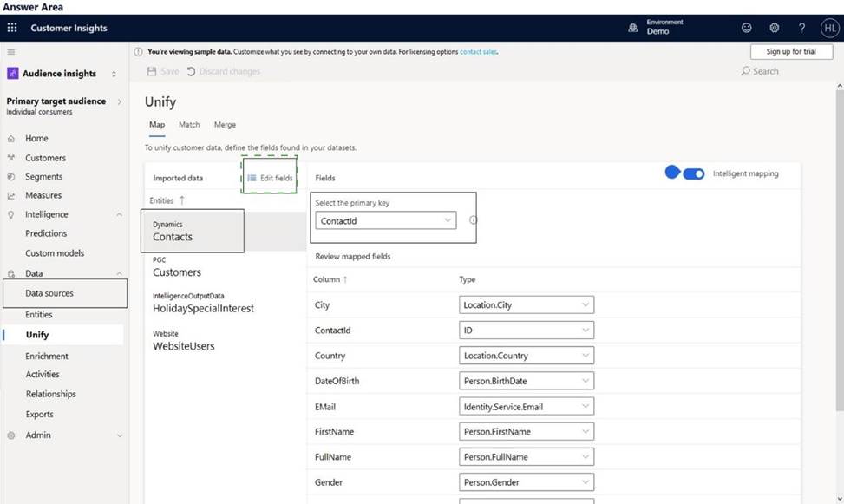Open the Person.BirthDate type dropdown

526,381
